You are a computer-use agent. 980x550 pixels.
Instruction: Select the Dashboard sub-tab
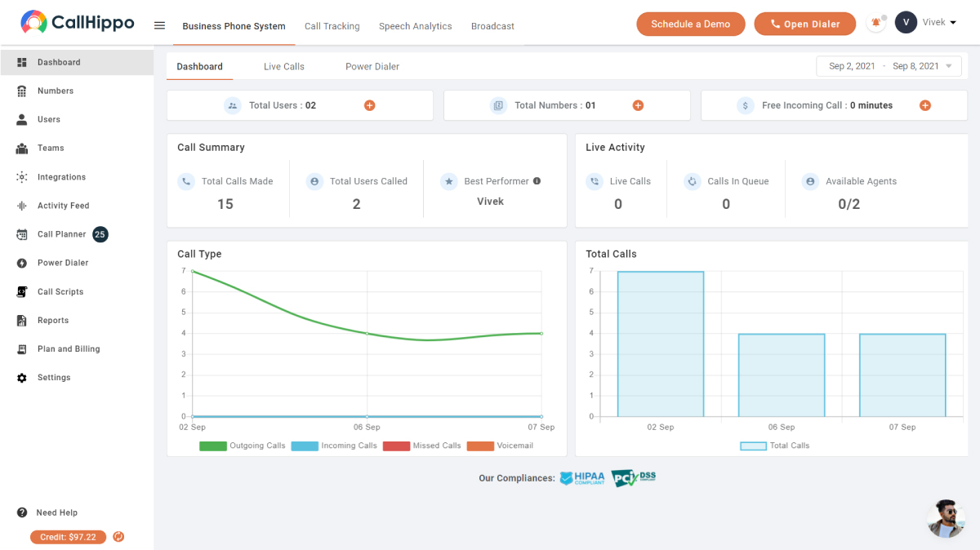[199, 66]
